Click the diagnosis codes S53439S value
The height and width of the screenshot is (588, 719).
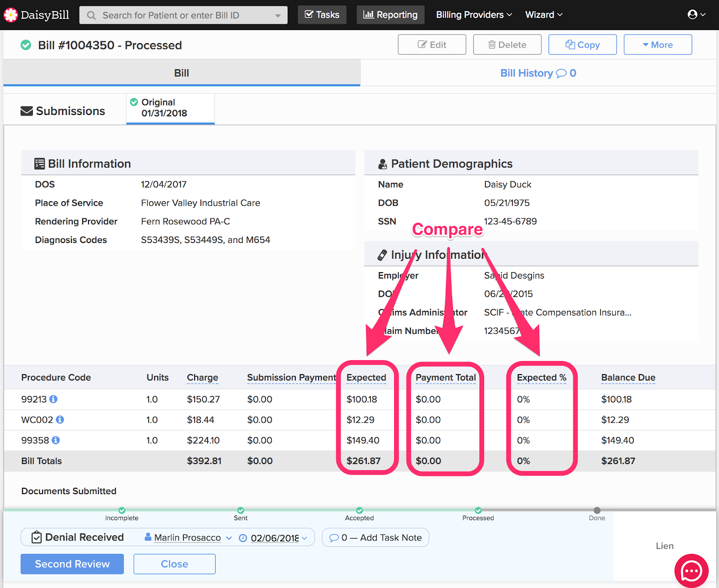click(x=205, y=240)
